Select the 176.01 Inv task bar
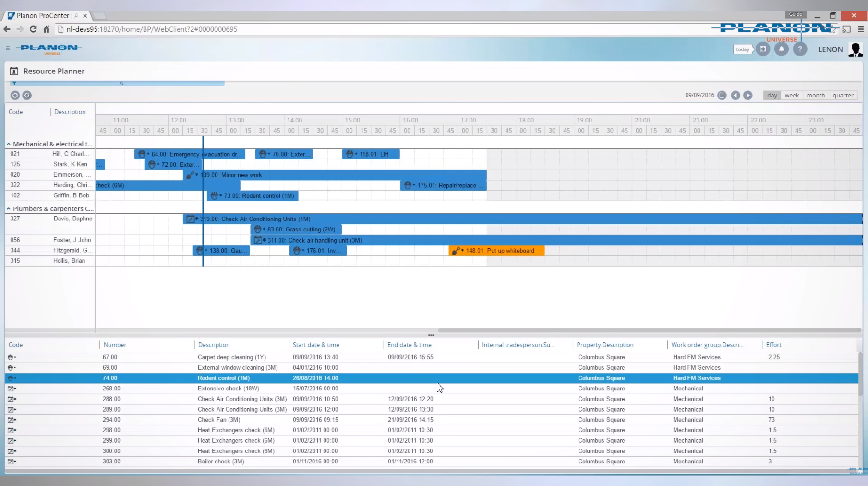 [318, 251]
